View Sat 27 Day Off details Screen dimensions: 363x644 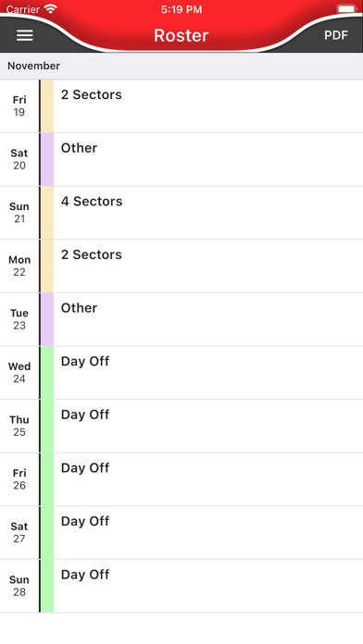tap(181, 533)
